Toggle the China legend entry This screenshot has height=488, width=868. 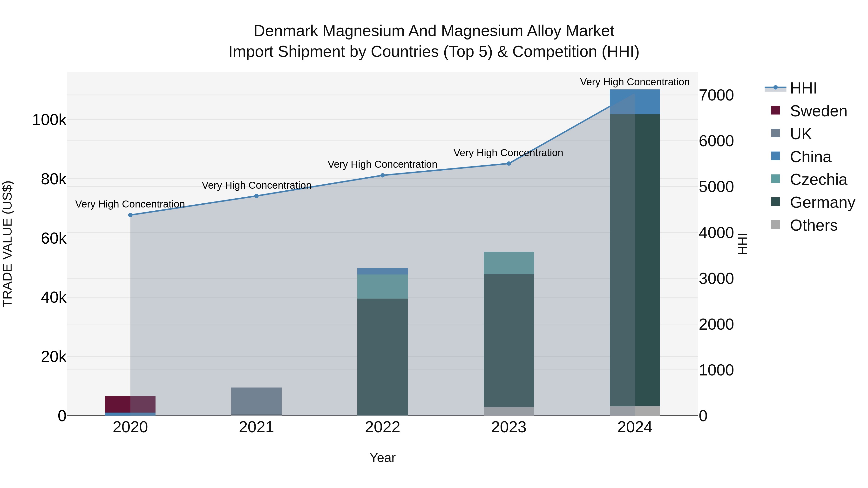tap(801, 157)
